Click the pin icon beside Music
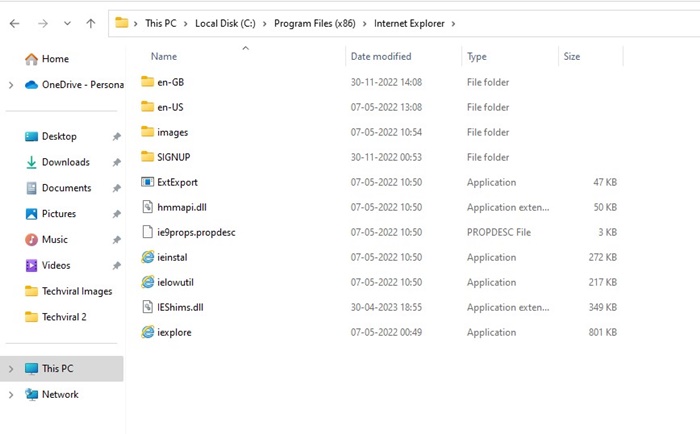Image resolution: width=700 pixels, height=434 pixels. tap(117, 240)
